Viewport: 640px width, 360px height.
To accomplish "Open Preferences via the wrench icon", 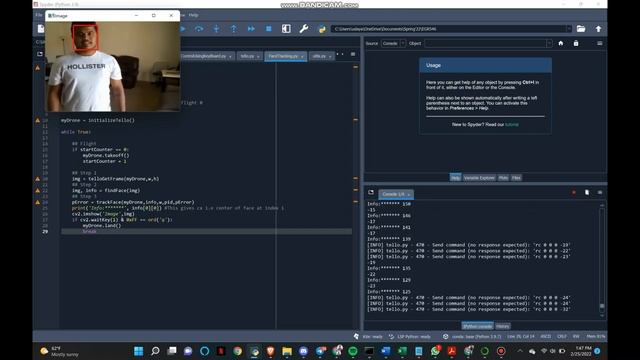I will pos(304,29).
